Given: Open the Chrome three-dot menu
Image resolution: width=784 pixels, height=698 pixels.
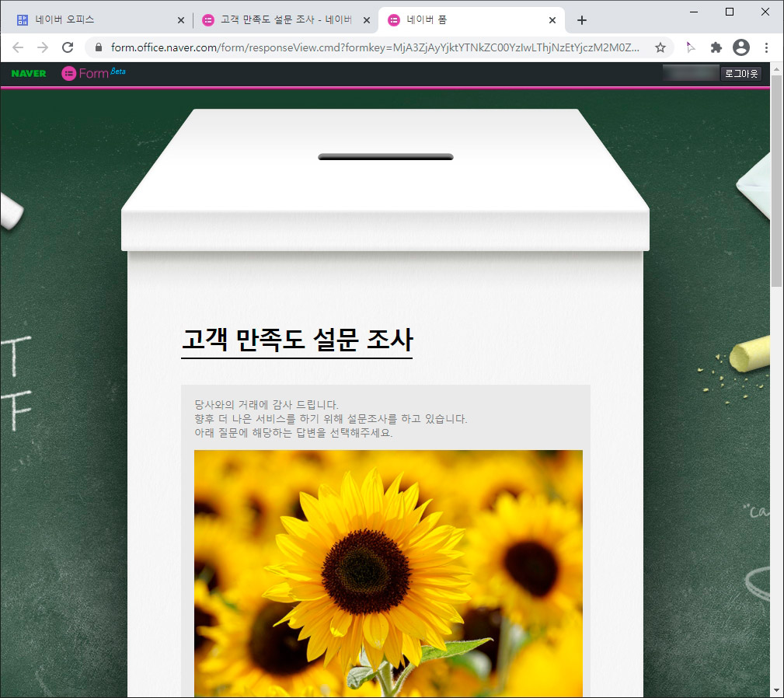Looking at the screenshot, I should pyautogui.click(x=766, y=47).
